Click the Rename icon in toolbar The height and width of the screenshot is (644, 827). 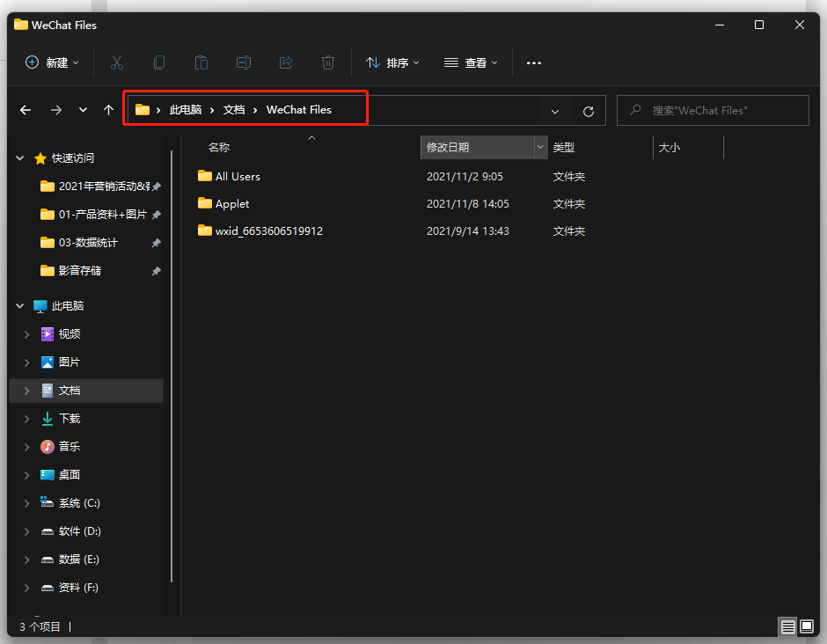pos(244,62)
